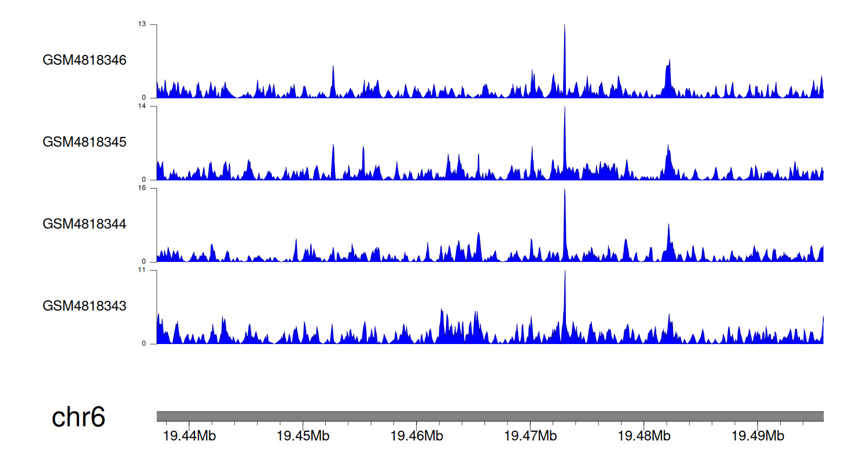The width and height of the screenshot is (868, 451).
Task: Click the gray chr6 ideogram bar
Action: tap(490, 416)
